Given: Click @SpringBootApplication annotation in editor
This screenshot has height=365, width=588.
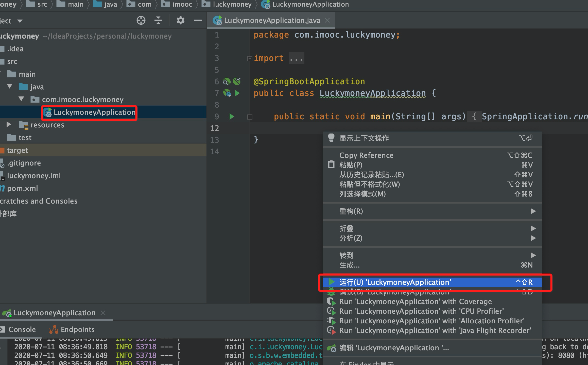Looking at the screenshot, I should click(x=309, y=81).
